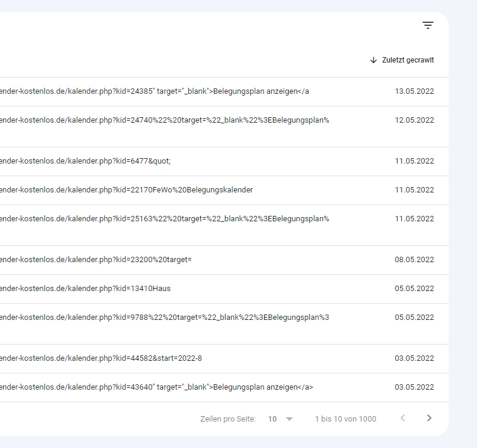Sort by the Zuletzt gecrawlt column header

pyautogui.click(x=407, y=60)
